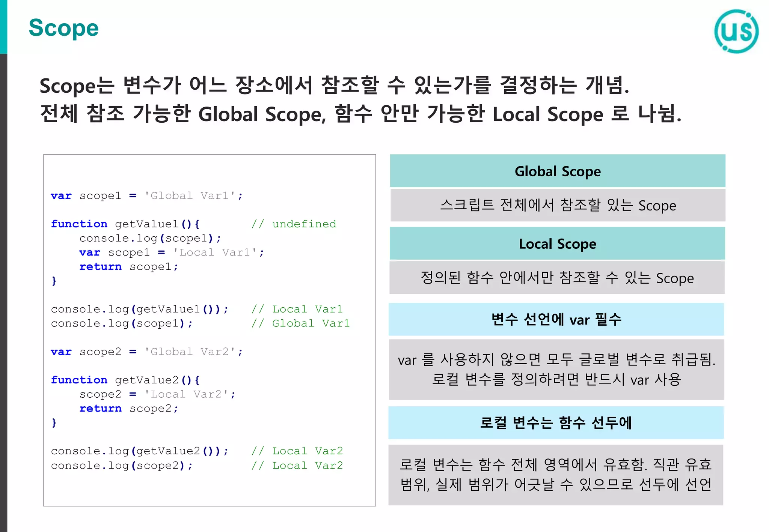
Task: Click the 'us' logo icon
Action: coord(736,31)
